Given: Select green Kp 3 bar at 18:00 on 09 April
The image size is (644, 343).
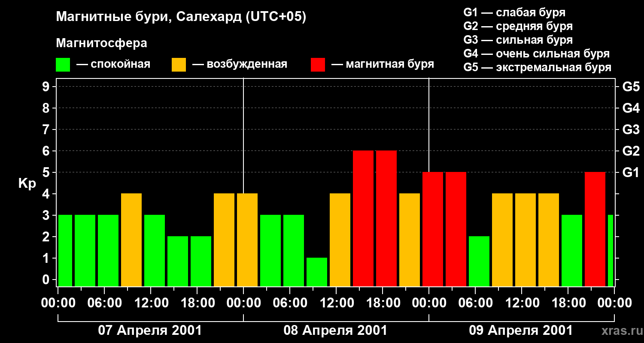Looking at the screenshot, I should [x=572, y=250].
